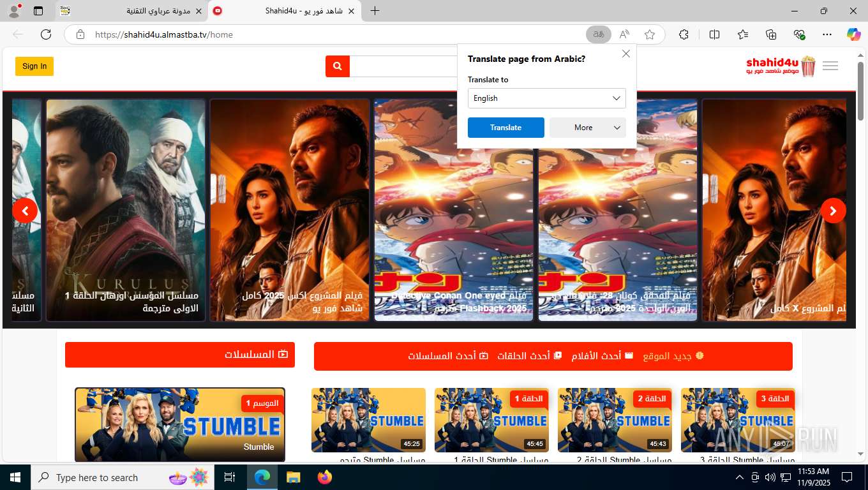
Task: Open فيلم المشروع اكس 2025 poster
Action: tap(290, 210)
